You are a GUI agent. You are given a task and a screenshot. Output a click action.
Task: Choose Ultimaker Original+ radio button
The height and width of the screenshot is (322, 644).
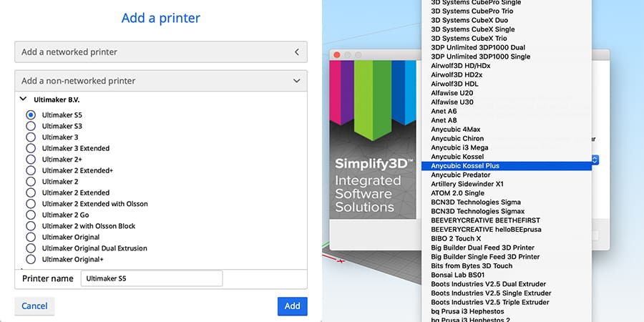coord(31,259)
